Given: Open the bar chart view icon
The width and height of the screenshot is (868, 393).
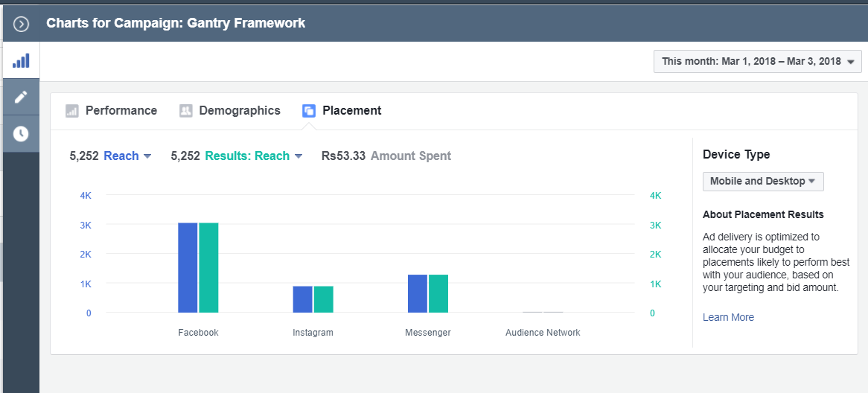Looking at the screenshot, I should [x=21, y=60].
